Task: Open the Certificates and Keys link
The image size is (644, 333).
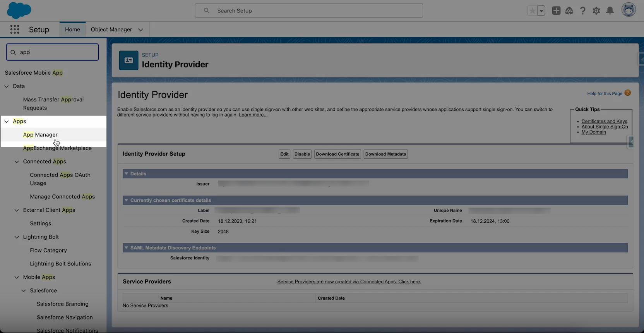Action: [604, 121]
